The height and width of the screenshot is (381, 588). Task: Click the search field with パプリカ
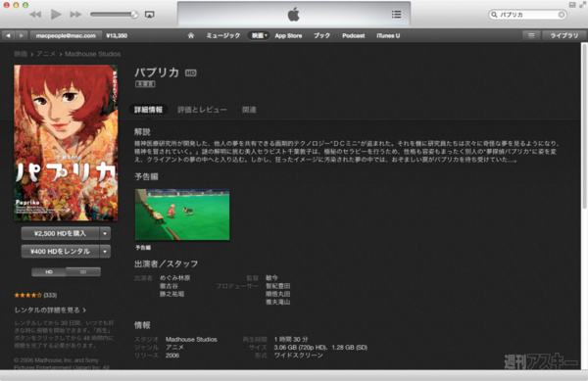coord(527,15)
